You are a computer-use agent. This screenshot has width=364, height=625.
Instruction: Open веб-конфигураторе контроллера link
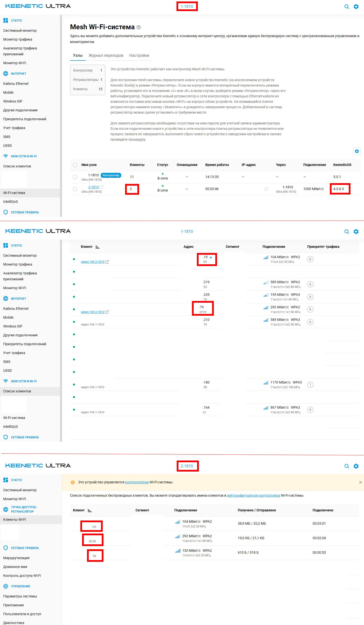coord(253,495)
